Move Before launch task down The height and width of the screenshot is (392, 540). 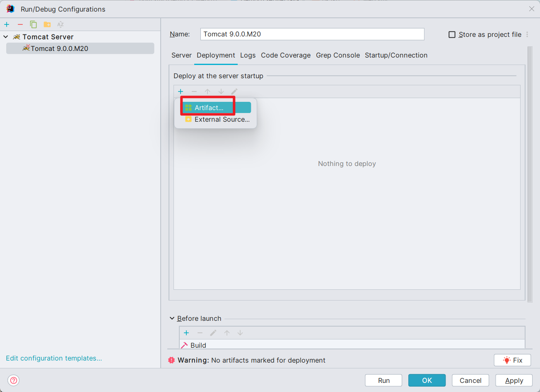[x=240, y=333]
